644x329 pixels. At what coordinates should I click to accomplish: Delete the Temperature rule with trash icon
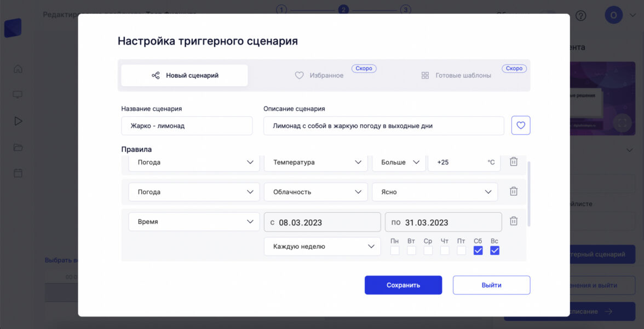point(513,162)
